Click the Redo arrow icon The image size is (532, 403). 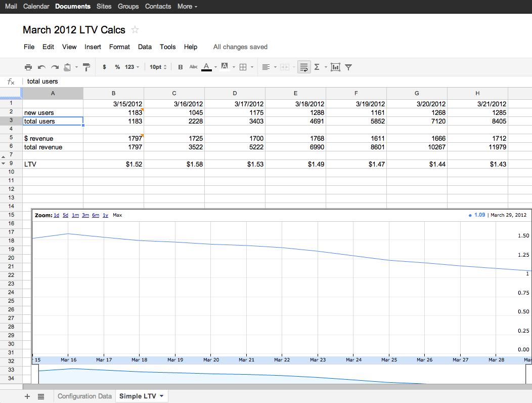(55, 67)
